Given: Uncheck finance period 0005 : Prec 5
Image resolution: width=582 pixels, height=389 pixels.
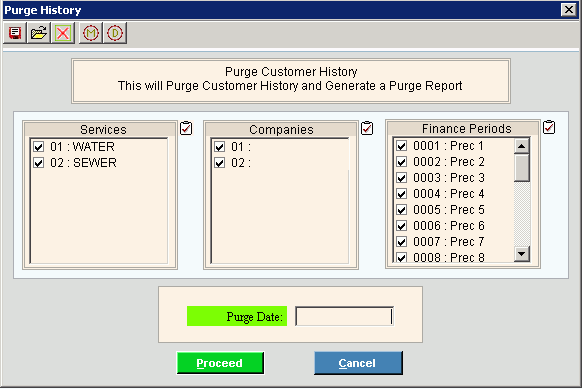Looking at the screenshot, I should [x=402, y=209].
